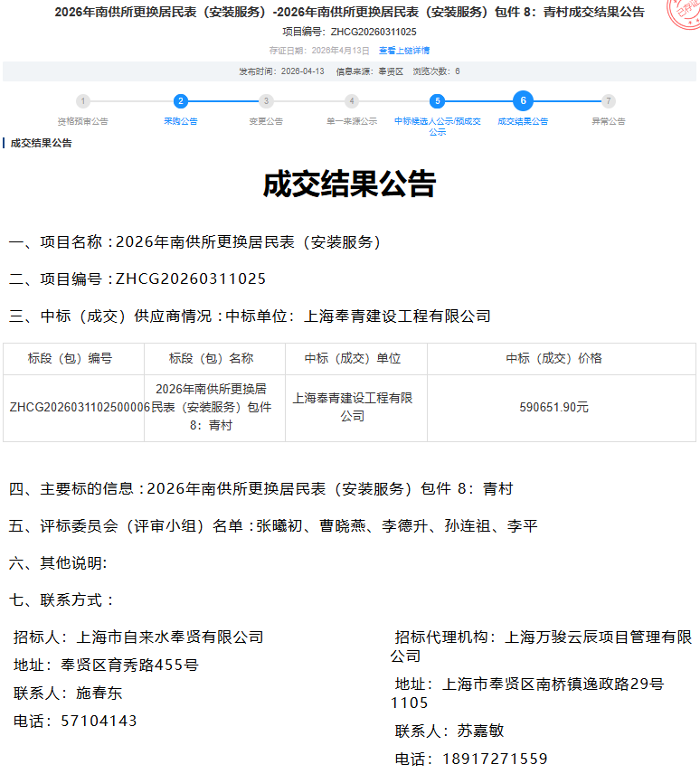The image size is (700, 774).
Task: Click package number ZHCG2026031102500006 cell
Action: tap(78, 408)
